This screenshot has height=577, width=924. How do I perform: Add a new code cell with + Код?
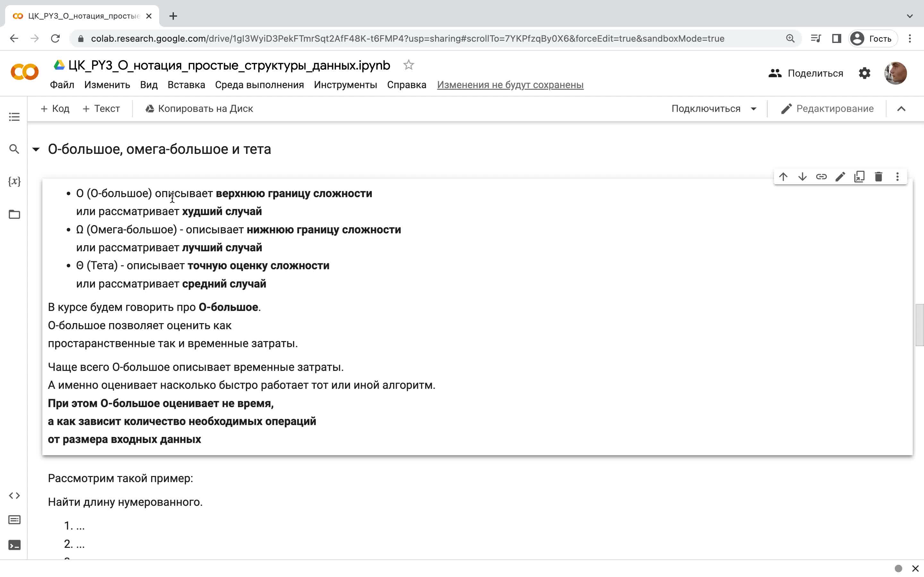55,109
